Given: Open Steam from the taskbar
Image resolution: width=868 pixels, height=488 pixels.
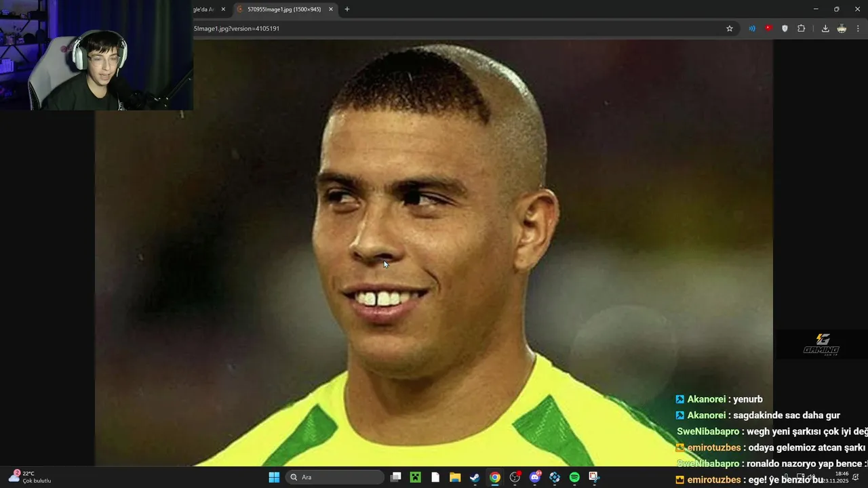Looking at the screenshot, I should pyautogui.click(x=475, y=477).
